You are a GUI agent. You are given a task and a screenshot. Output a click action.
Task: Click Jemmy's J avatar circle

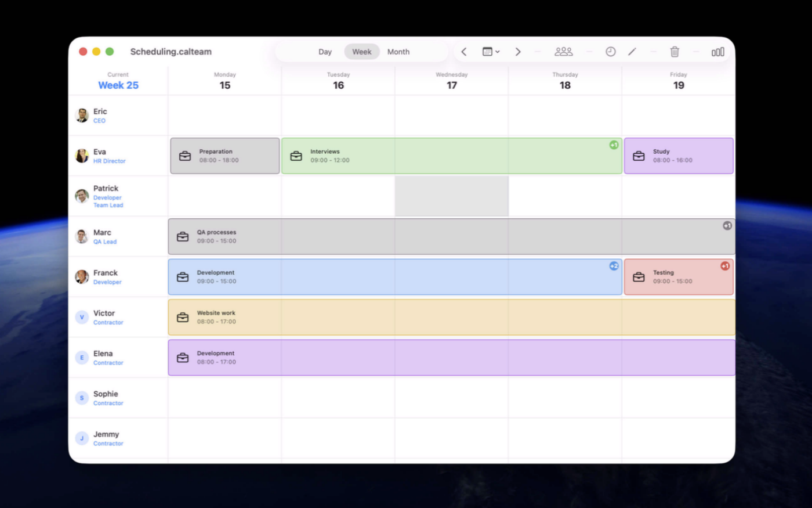[x=82, y=438]
